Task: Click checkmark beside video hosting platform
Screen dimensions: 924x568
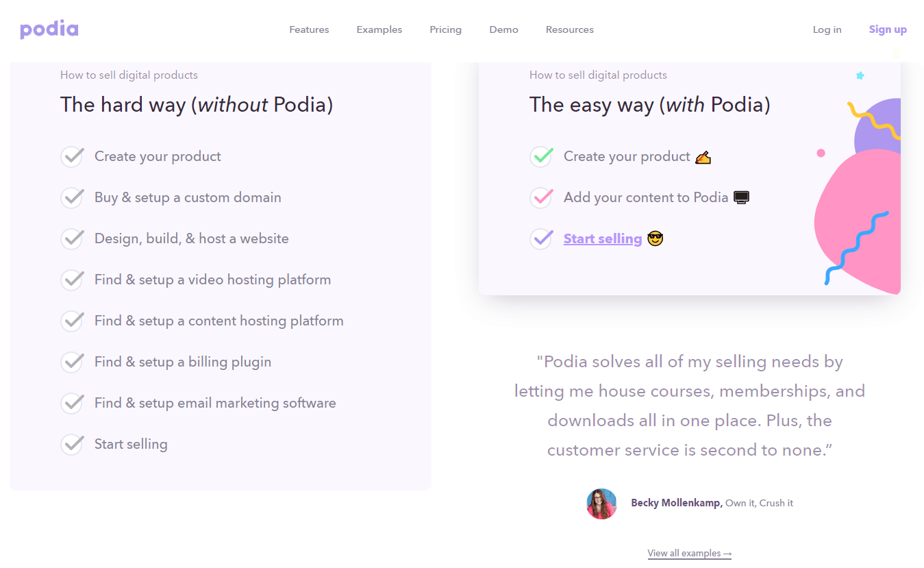Action: (72, 280)
